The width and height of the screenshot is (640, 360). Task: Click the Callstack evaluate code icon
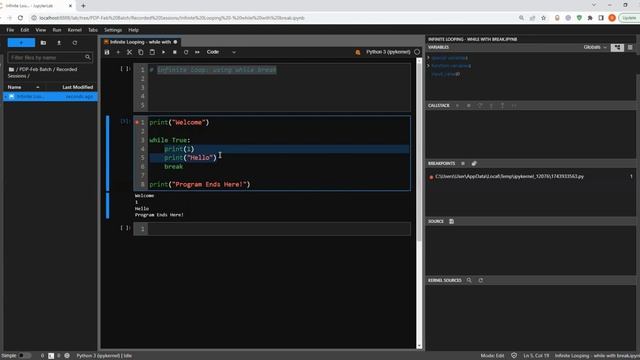click(514, 106)
